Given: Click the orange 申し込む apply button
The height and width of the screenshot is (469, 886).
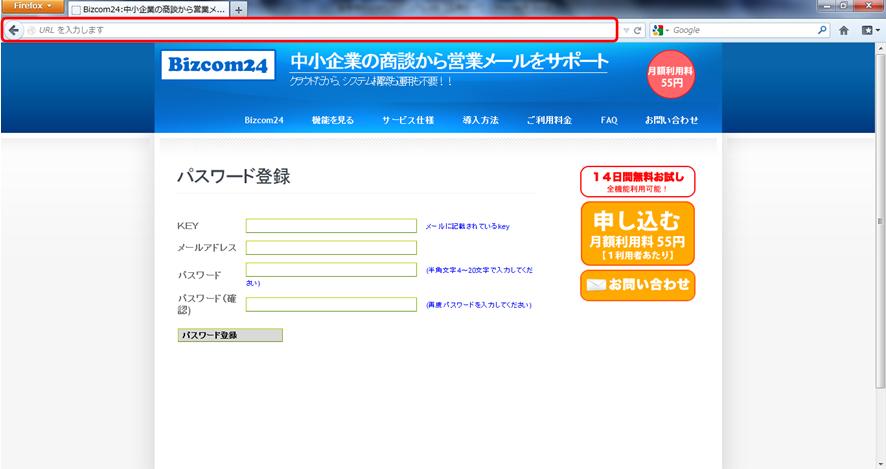Looking at the screenshot, I should [637, 234].
